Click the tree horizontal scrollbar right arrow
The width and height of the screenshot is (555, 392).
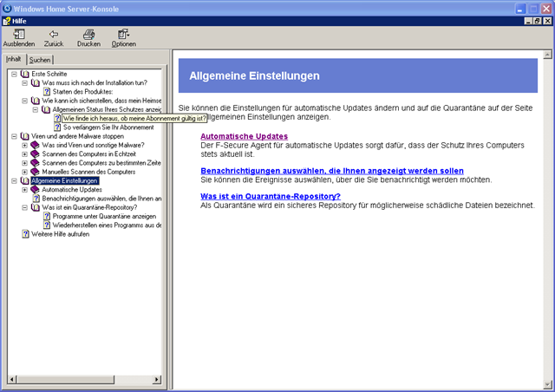click(x=157, y=379)
